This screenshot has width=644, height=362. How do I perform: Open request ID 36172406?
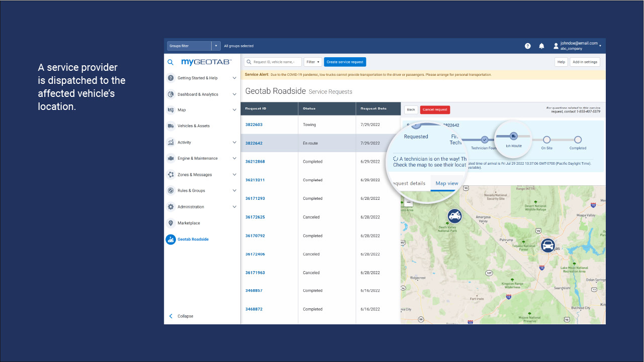click(x=255, y=254)
